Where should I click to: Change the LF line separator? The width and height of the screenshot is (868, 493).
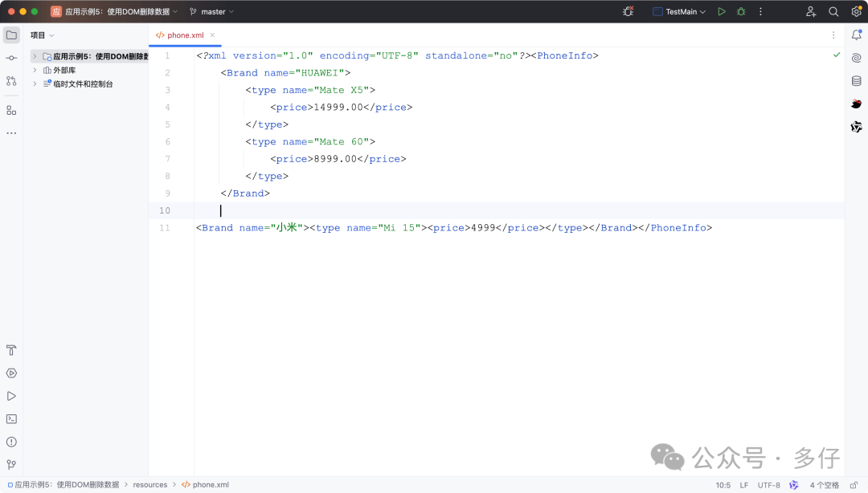click(744, 485)
